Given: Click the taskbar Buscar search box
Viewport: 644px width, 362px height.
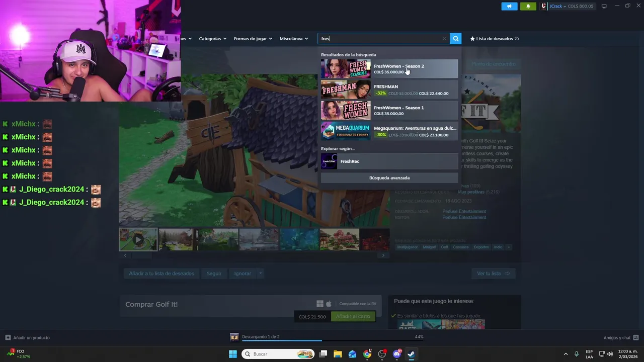Looking at the screenshot, I should [x=278, y=354].
